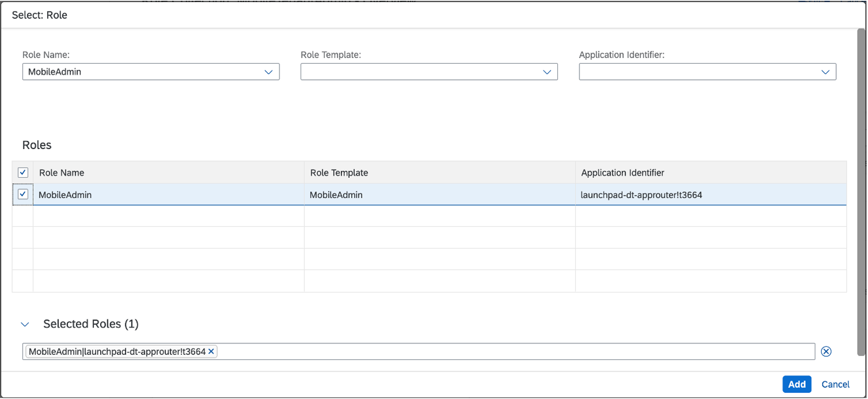Image resolution: width=868 pixels, height=399 pixels.
Task: Click the X on the role token chip
Action: [x=211, y=351]
